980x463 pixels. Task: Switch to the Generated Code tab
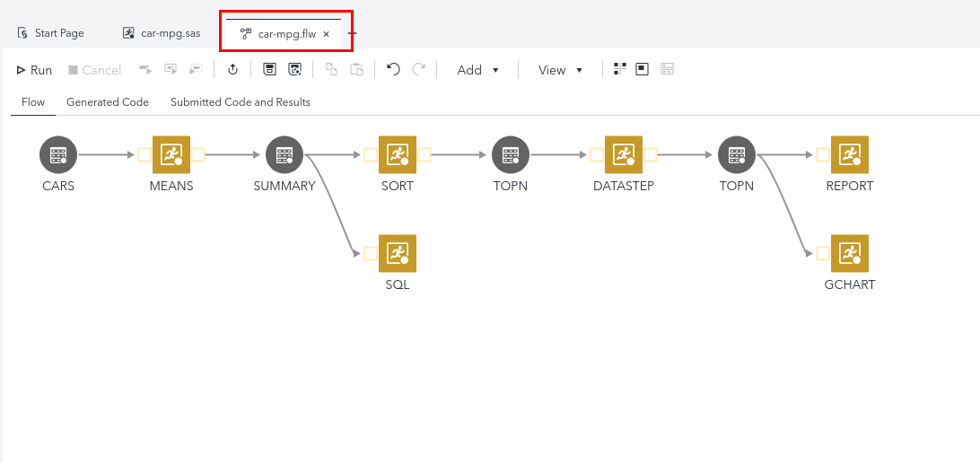click(108, 102)
